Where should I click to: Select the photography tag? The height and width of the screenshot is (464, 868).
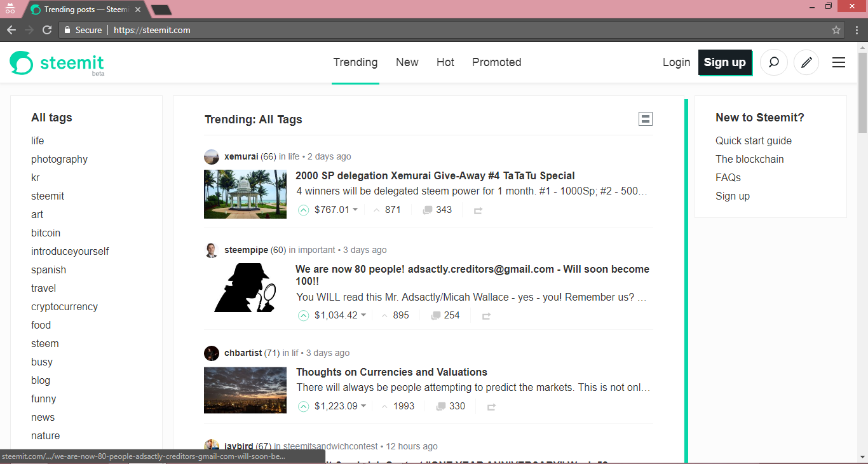(59, 159)
